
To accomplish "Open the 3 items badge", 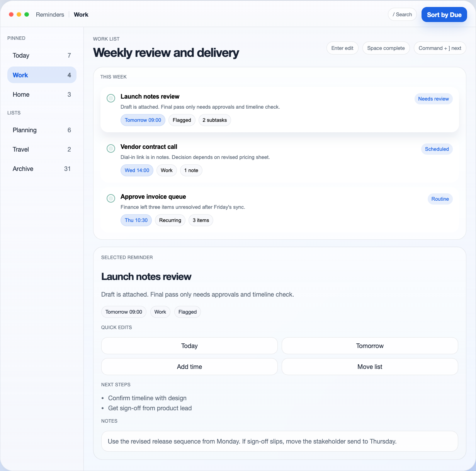I will click(x=201, y=220).
